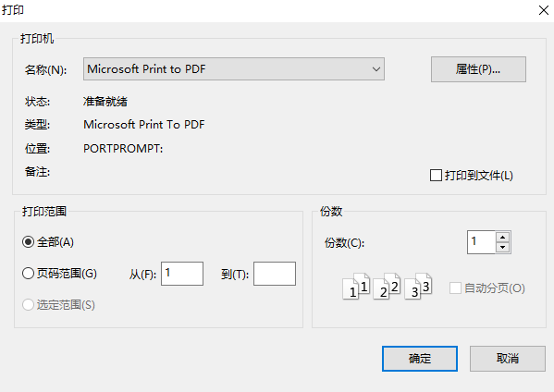Select the 全部(A) radio option
The image size is (554, 392).
[x=28, y=242]
